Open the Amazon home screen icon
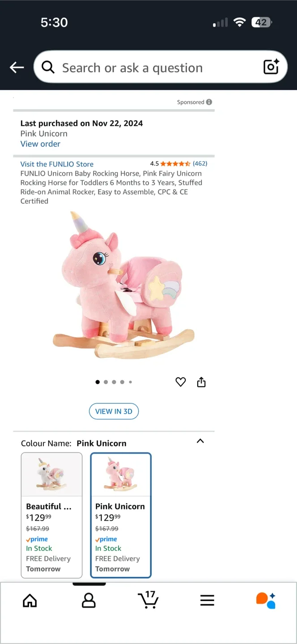Screen dimensions: 297x644 pyautogui.click(x=30, y=600)
